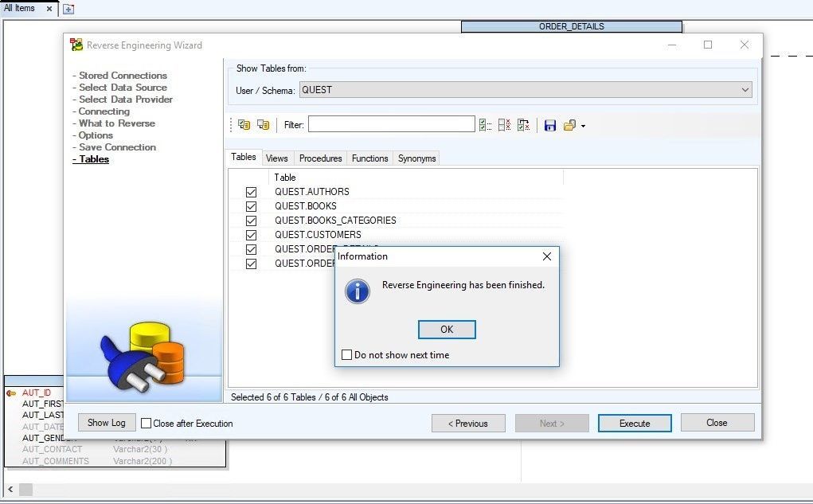Viewport: 813px width, 504px height.
Task: Click the new tab icon beside All Items
Action: tap(68, 9)
